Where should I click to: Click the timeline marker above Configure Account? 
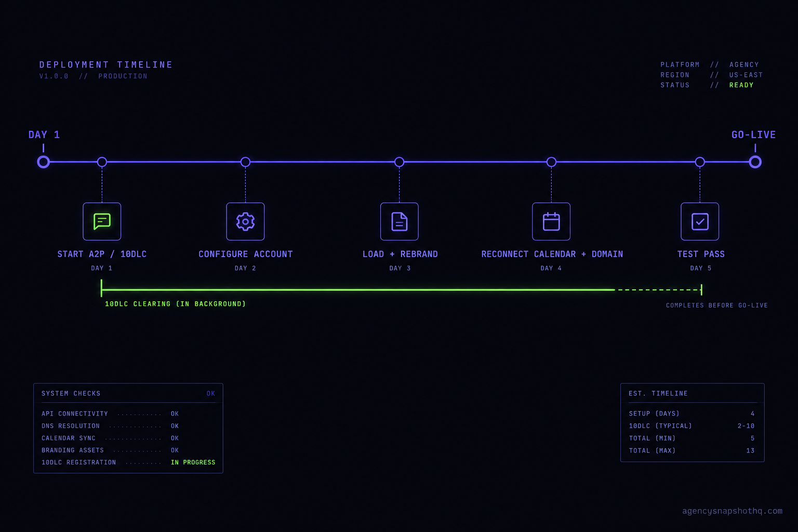pos(245,162)
